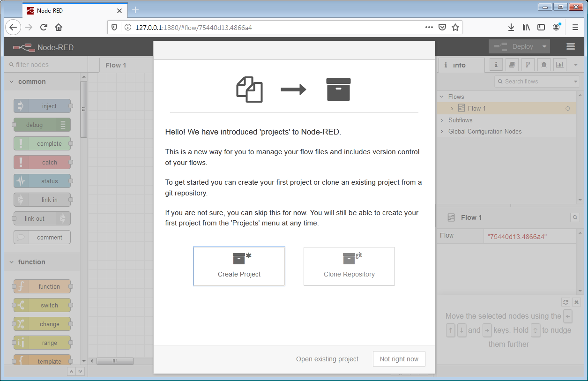
Task: Click the Create Project button
Action: click(239, 266)
